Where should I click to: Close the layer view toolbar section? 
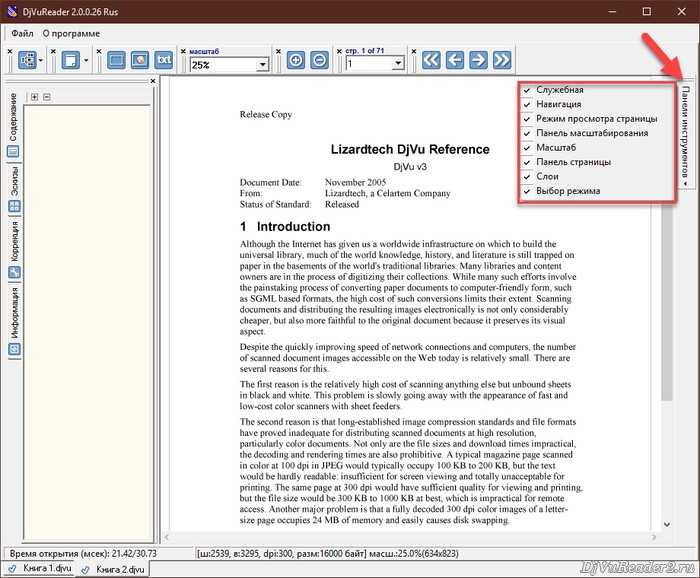tap(99, 52)
